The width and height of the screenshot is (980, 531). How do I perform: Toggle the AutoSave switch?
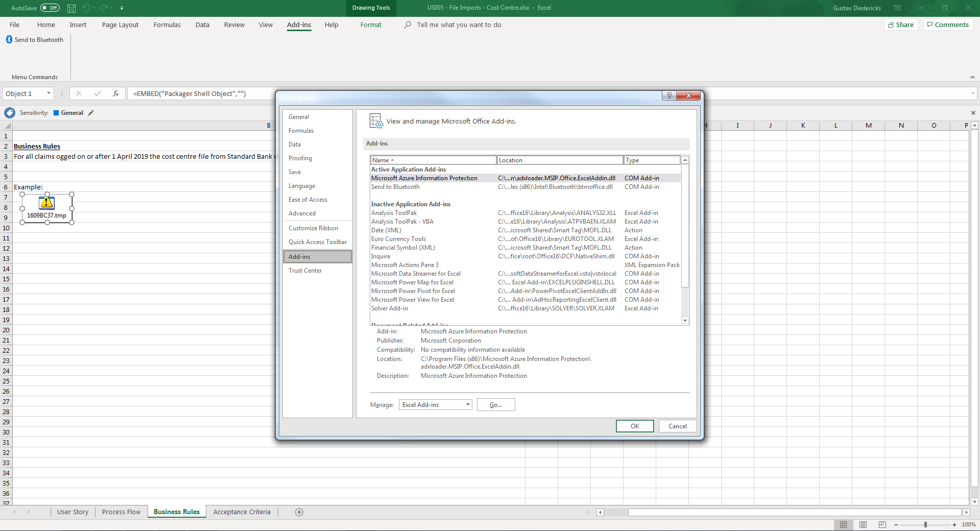(50, 8)
